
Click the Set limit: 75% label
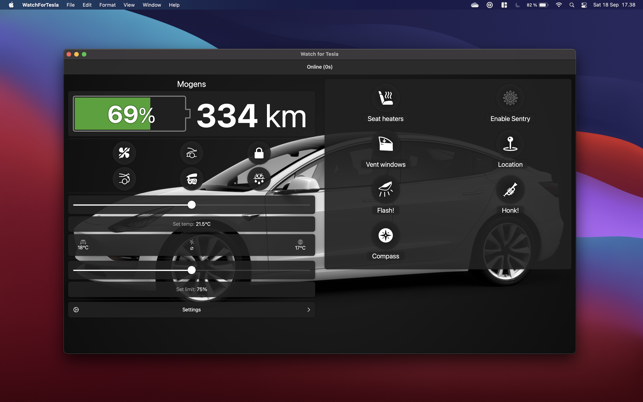(x=192, y=289)
